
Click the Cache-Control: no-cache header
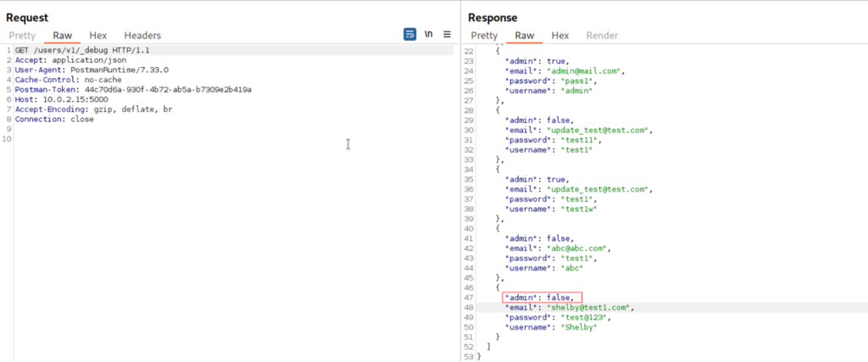click(68, 80)
